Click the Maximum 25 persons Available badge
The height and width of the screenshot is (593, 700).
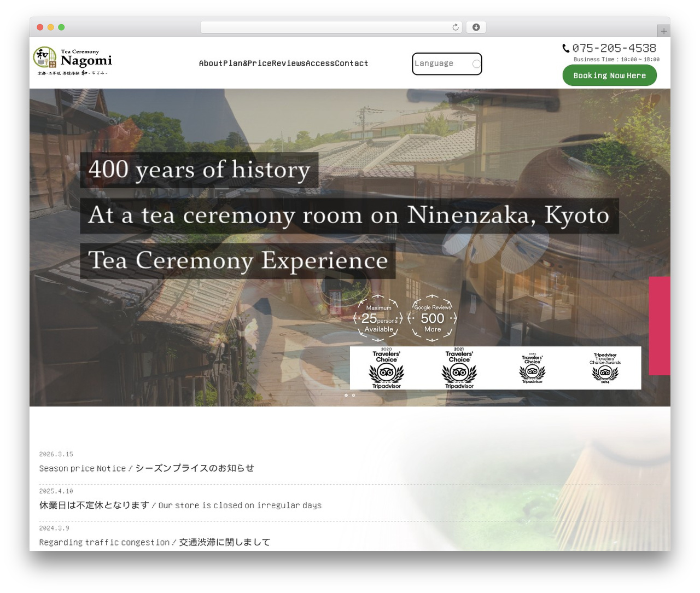378,318
